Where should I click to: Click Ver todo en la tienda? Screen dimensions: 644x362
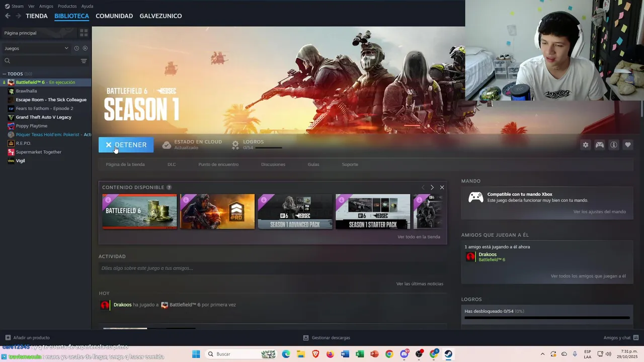(x=419, y=237)
